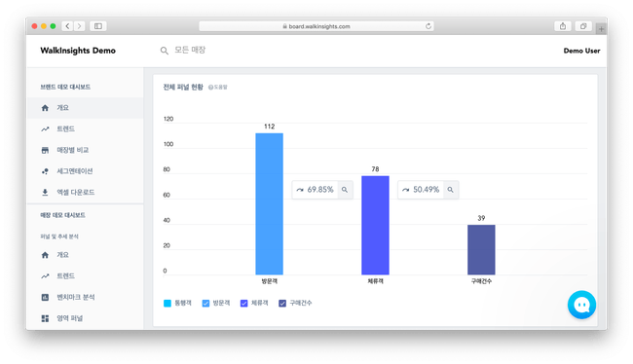Click the magnifier next to 50.49%
Screen dimensions: 633x364
pos(451,190)
